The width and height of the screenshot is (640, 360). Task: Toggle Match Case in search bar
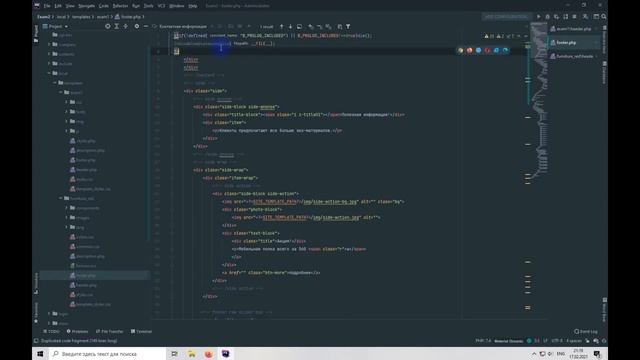click(231, 27)
